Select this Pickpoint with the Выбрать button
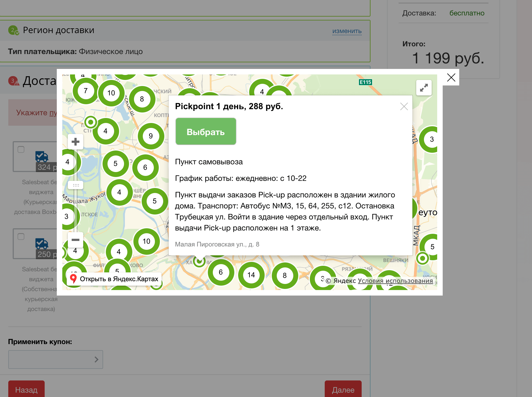This screenshot has width=532, height=397. tap(206, 132)
